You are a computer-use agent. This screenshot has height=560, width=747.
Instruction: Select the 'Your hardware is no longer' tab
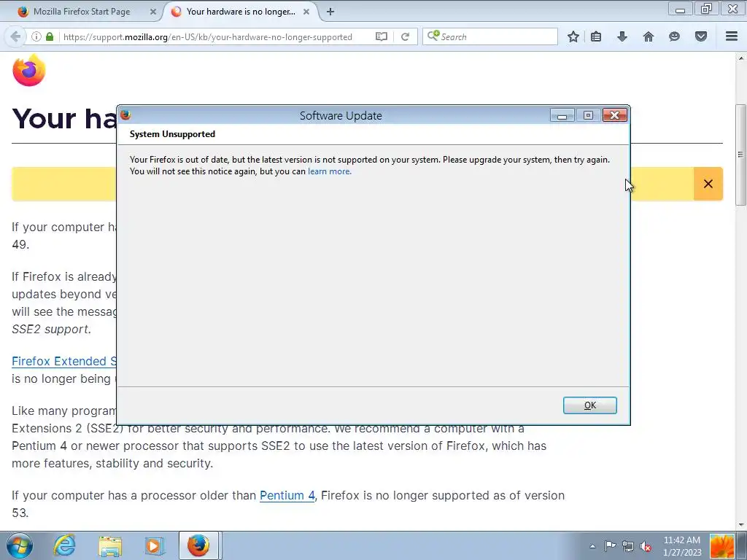coord(241,12)
